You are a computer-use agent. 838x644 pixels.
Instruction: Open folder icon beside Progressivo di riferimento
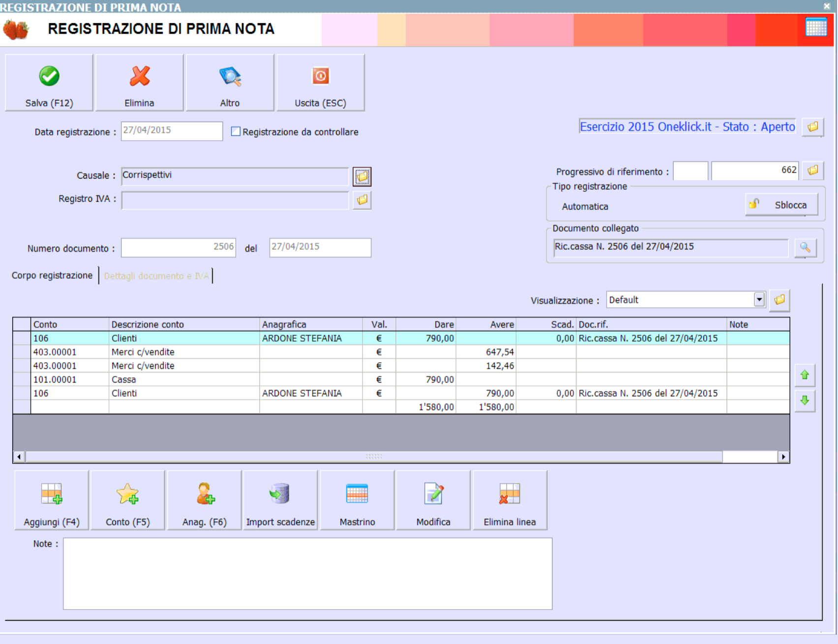tap(812, 170)
